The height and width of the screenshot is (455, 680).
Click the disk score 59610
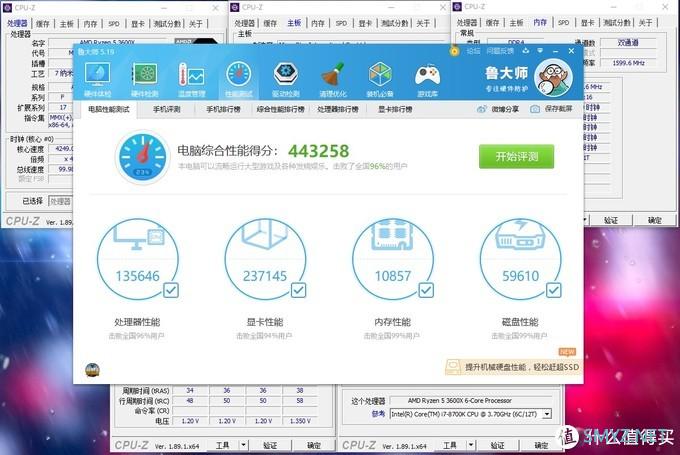[x=520, y=276]
